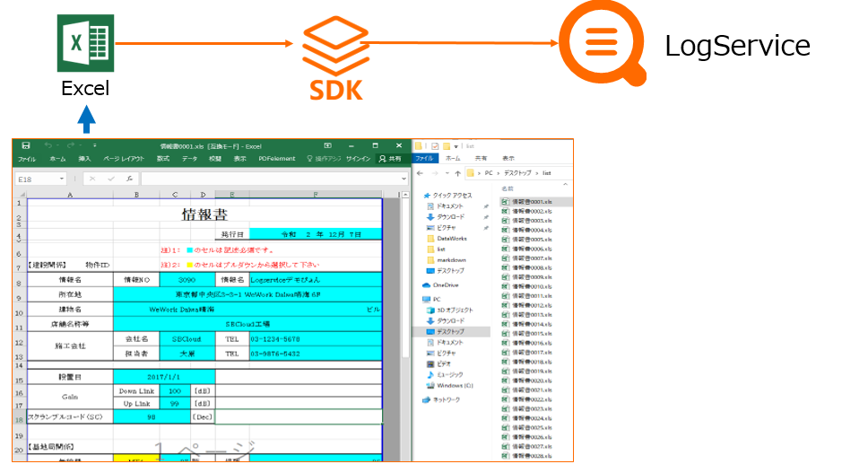Screen dimensions: 868x464
Task: Open the 共有 tab in Explorer
Action: point(481,159)
